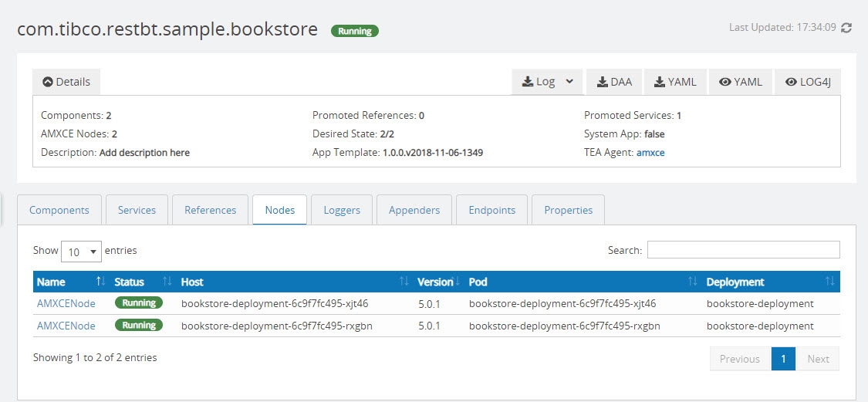This screenshot has width=868, height=402.
Task: Switch to the Components tab
Action: click(59, 210)
